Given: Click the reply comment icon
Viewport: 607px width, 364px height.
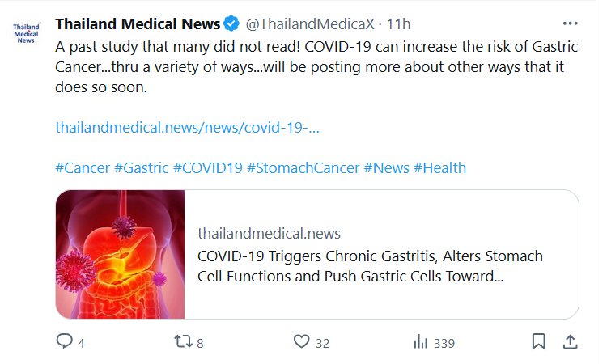Looking at the screenshot, I should pyautogui.click(x=65, y=342).
